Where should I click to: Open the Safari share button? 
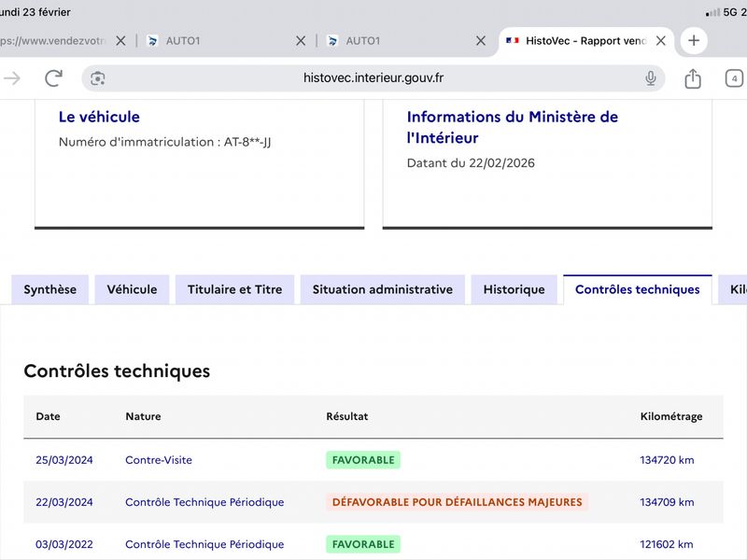click(x=693, y=78)
